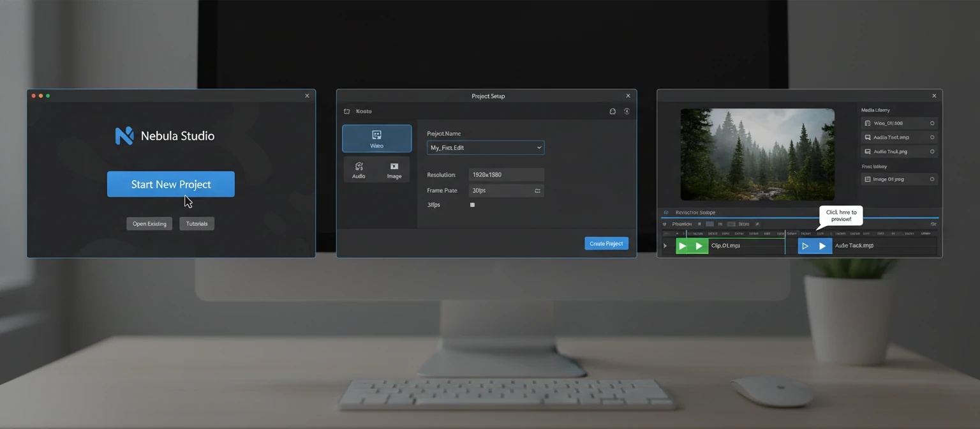Click the icon left of the Position label

point(665,224)
